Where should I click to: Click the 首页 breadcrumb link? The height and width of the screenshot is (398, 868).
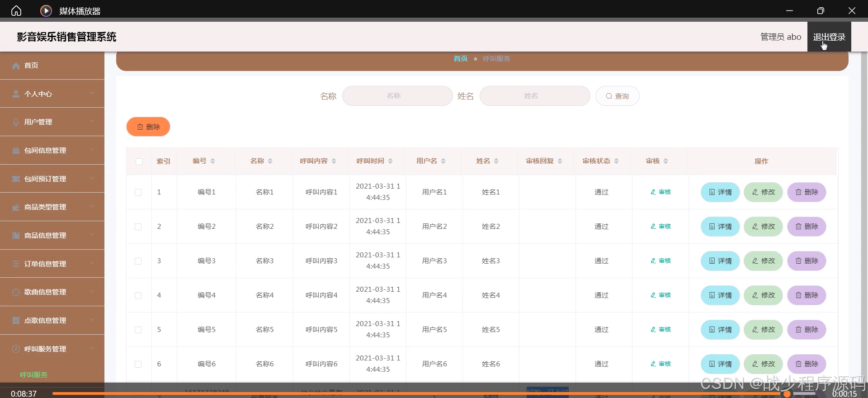(x=461, y=59)
